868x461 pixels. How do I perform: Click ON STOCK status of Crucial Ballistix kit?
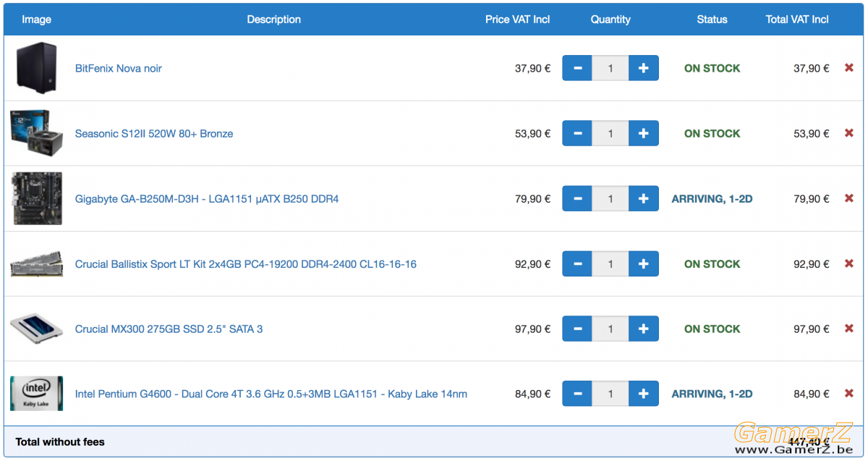pos(712,263)
